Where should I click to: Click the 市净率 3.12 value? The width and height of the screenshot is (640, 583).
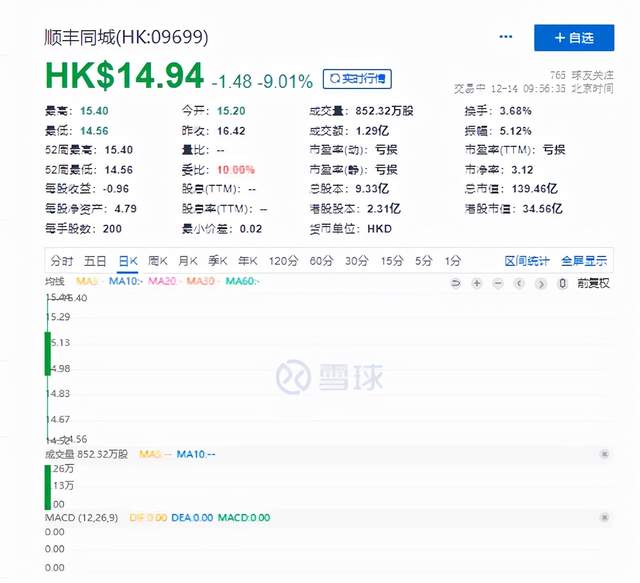point(522,170)
